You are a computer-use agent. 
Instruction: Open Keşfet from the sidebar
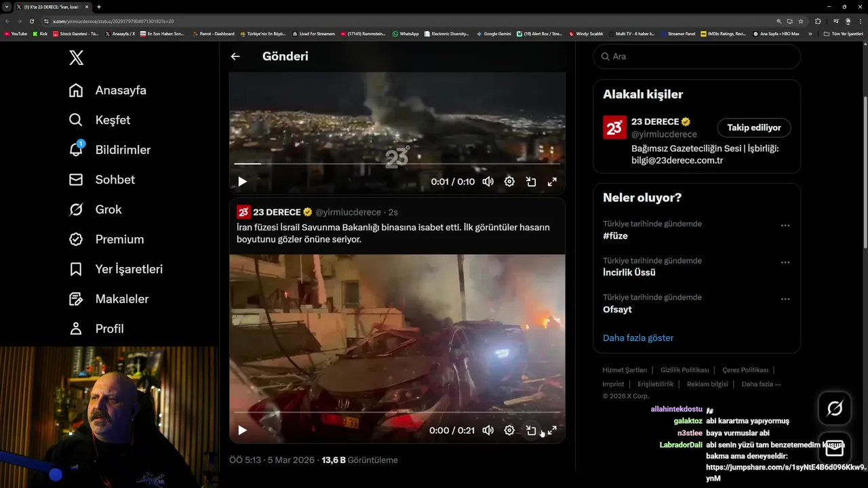coord(100,120)
